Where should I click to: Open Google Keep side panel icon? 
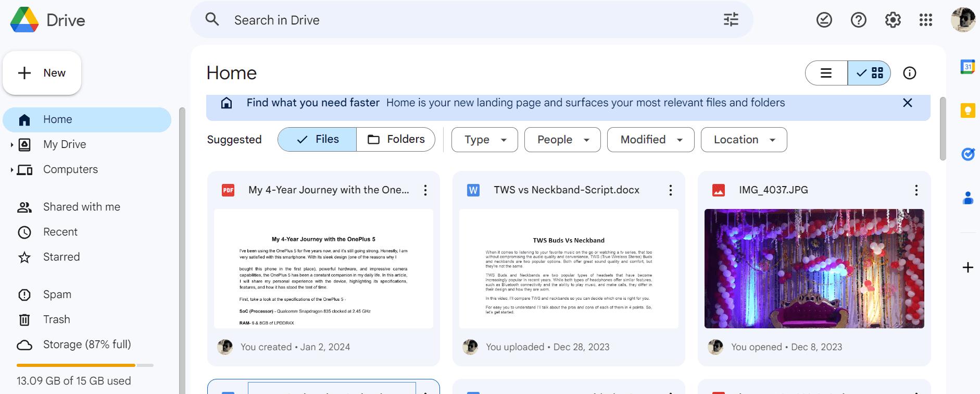coord(968,110)
